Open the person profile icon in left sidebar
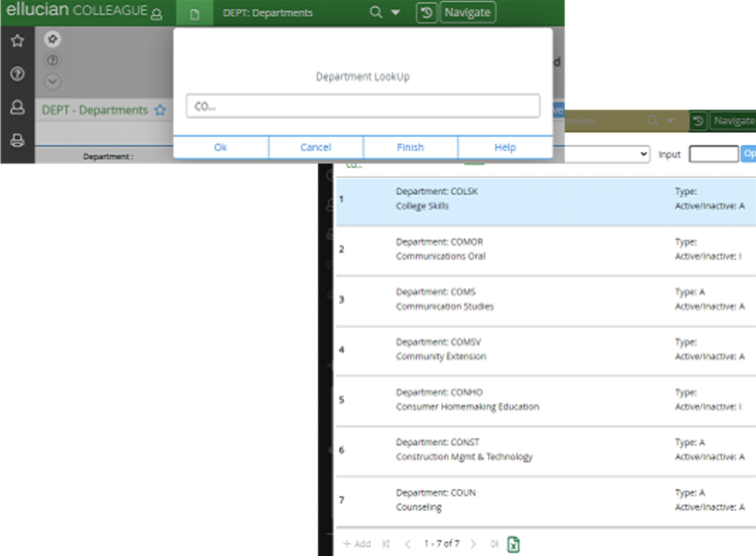756x556 pixels. (17, 107)
